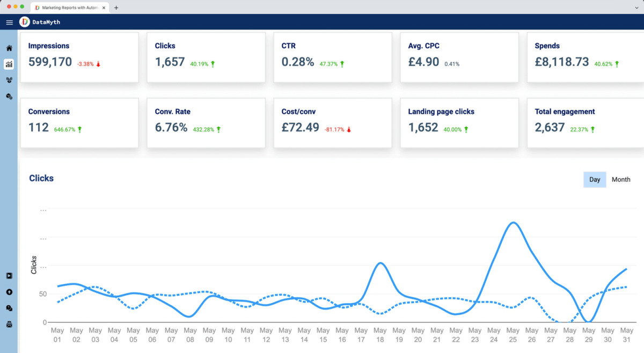Open the connections icon below the chart icon
The width and height of the screenshot is (644, 353).
(x=9, y=80)
